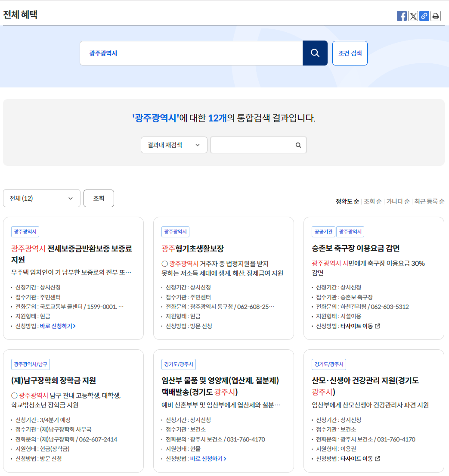This screenshot has width=449, height=476.
Task: Sort results by 가나다 순
Action: (x=398, y=201)
